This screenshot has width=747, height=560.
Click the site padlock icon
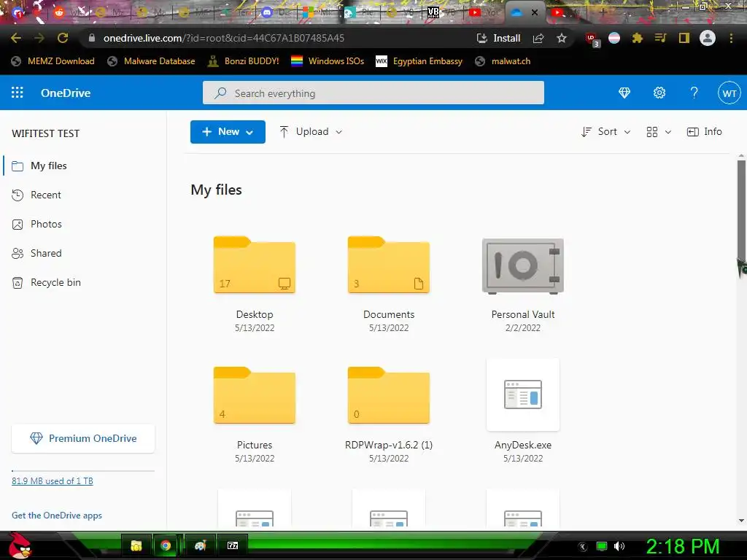pos(92,38)
